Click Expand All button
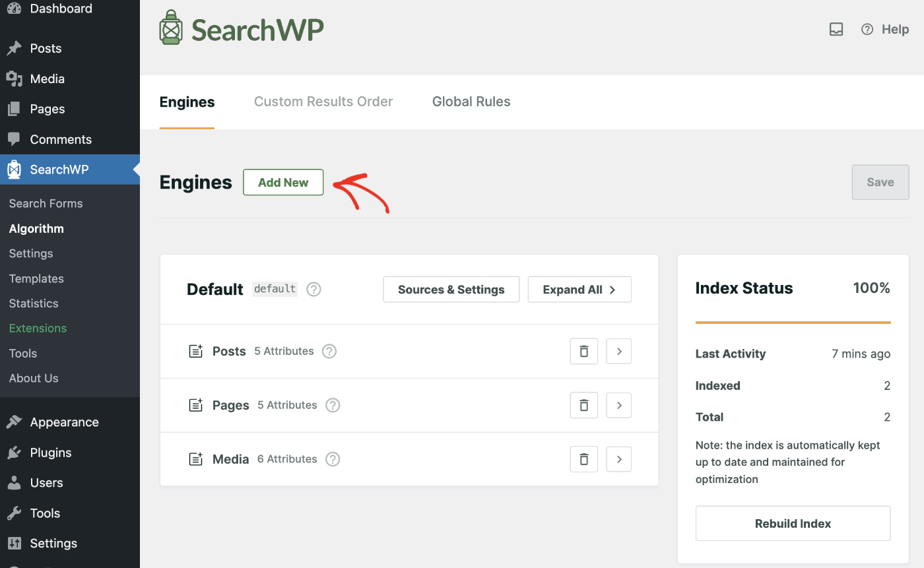 (x=579, y=290)
